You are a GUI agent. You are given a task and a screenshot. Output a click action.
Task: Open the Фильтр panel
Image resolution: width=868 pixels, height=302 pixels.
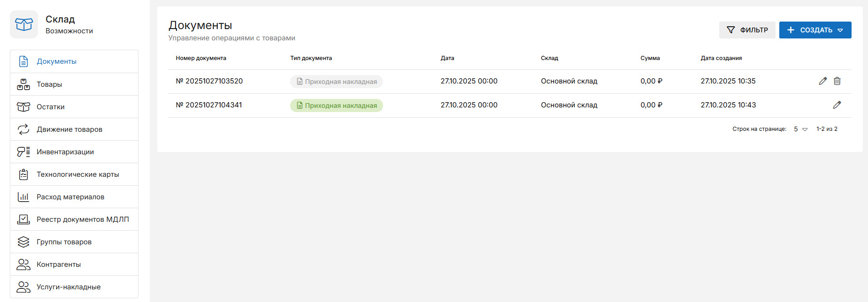pyautogui.click(x=747, y=30)
